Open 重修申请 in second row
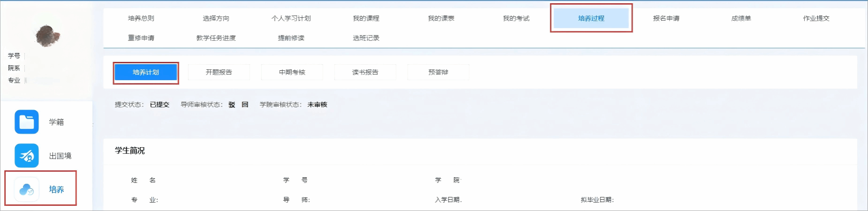Viewport: 868px width, 211px height. (x=141, y=38)
